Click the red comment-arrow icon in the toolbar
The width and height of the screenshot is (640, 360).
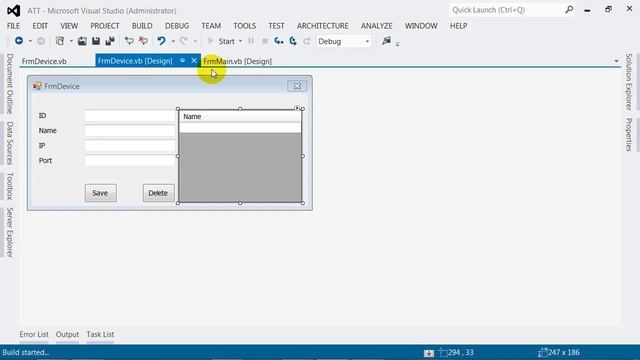143,41
